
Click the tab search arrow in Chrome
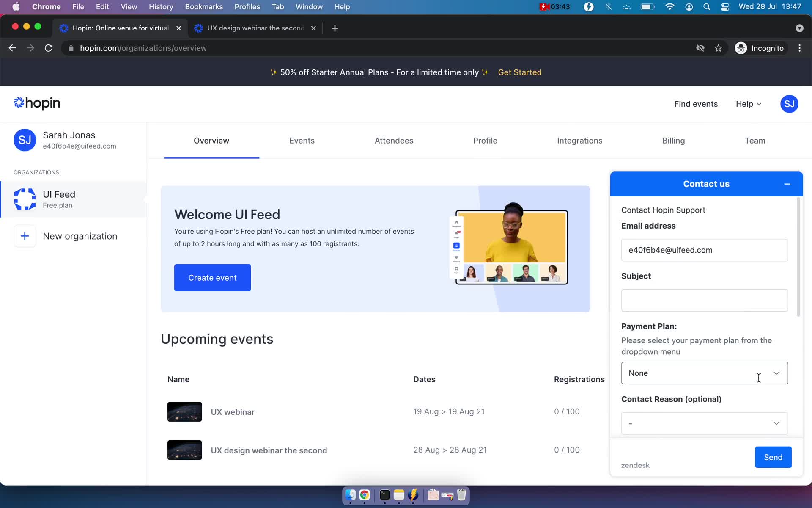799,28
